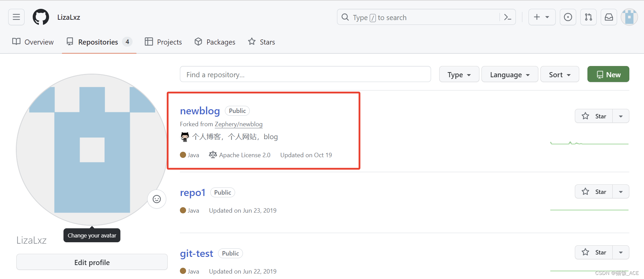Viewport: 644px width, 279px height.
Task: Open the git-test repository link
Action: [x=197, y=253]
